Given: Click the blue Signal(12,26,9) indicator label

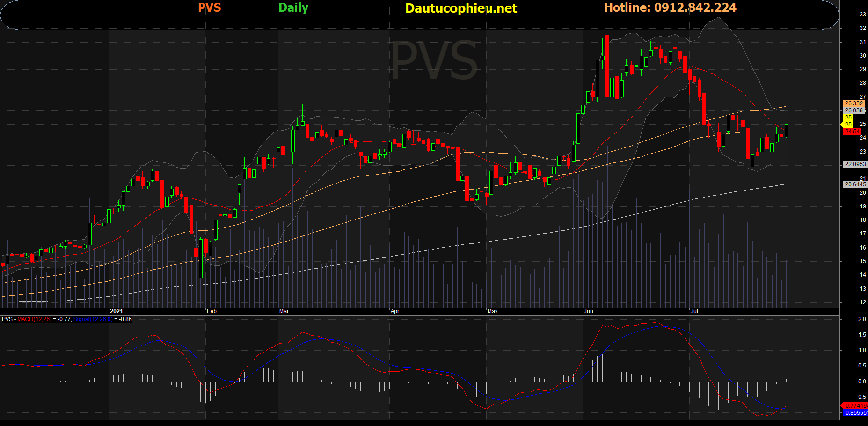Looking at the screenshot, I should [93, 319].
